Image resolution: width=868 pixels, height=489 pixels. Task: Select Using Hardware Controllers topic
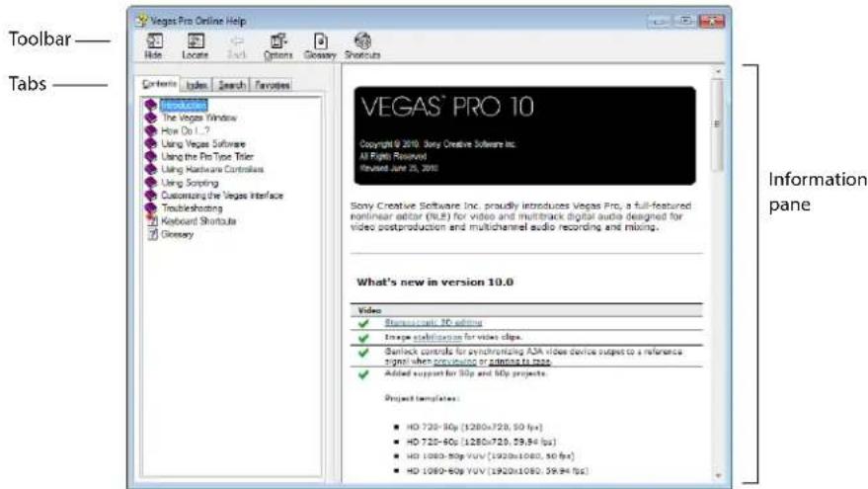[212, 170]
